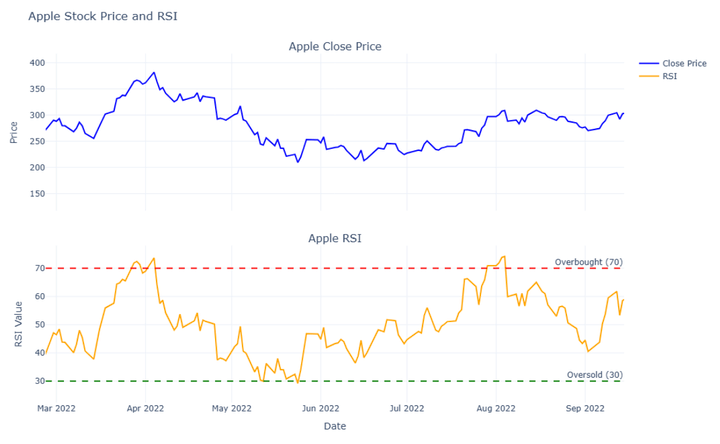Click the 400 price y-axis tick label
720x444 pixels.
[37, 63]
